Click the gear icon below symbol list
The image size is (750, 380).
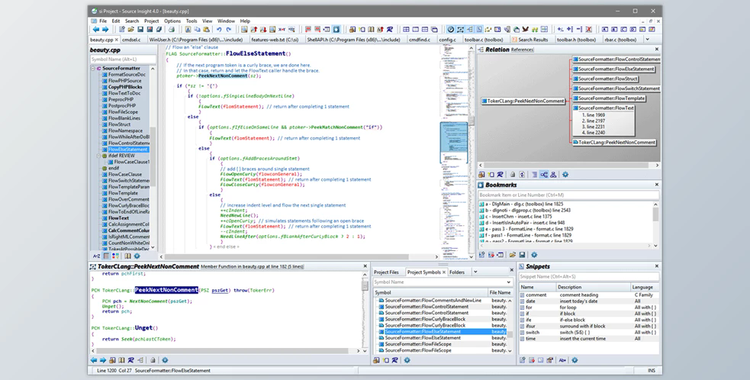point(137,256)
